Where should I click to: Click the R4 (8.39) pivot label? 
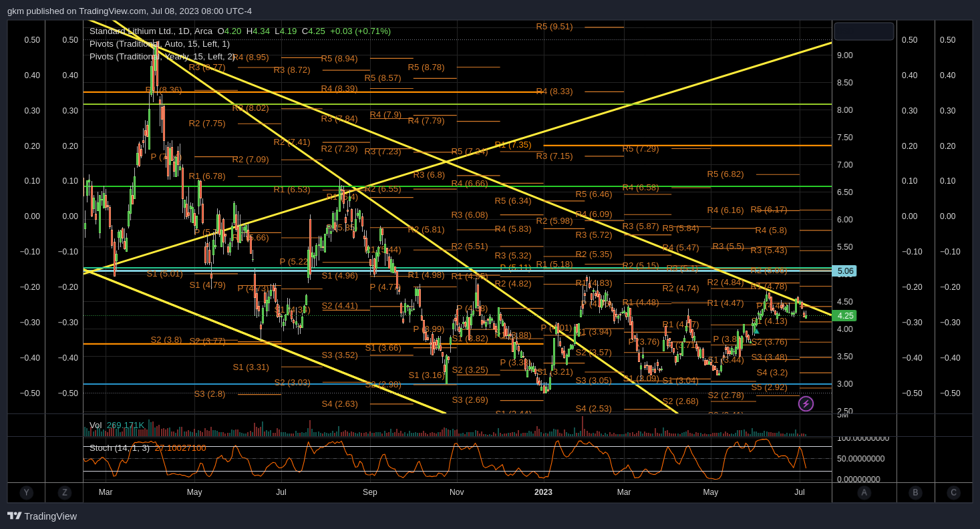[x=339, y=89]
